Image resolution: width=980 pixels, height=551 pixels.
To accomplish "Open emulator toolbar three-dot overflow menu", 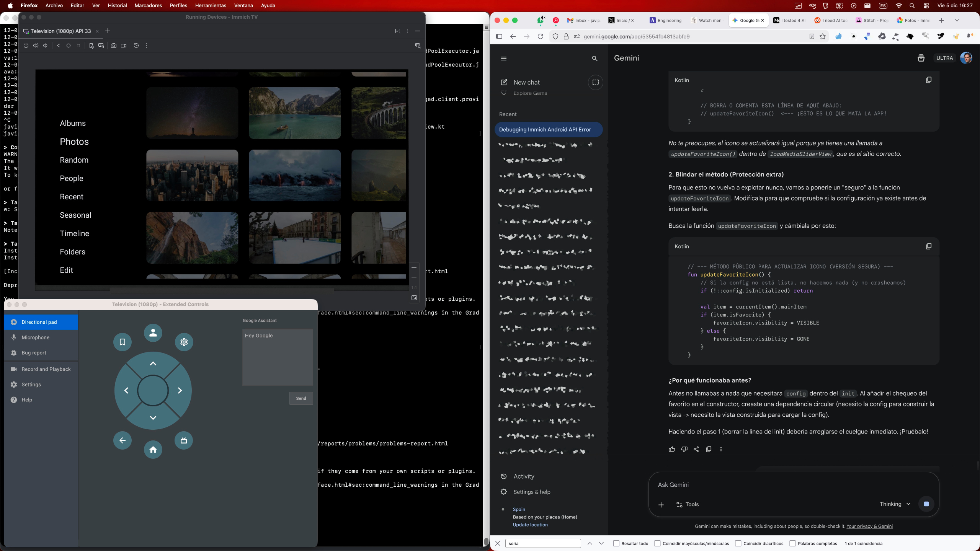I will click(146, 46).
